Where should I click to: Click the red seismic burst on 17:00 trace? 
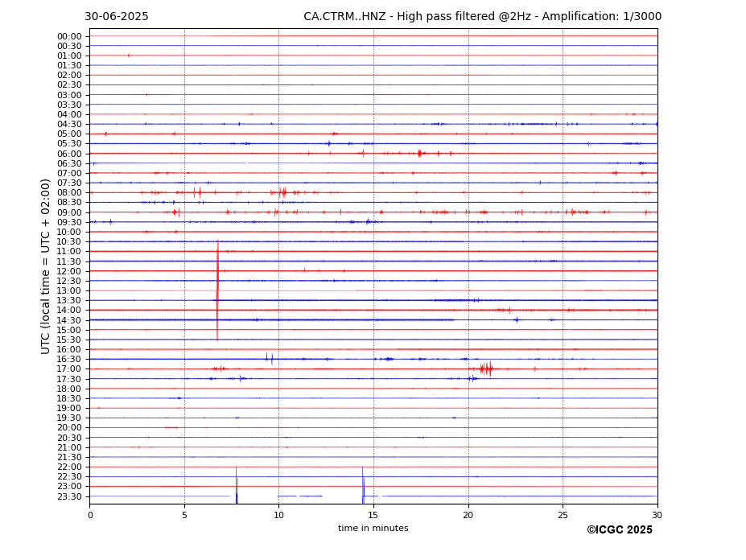pyautogui.click(x=486, y=369)
